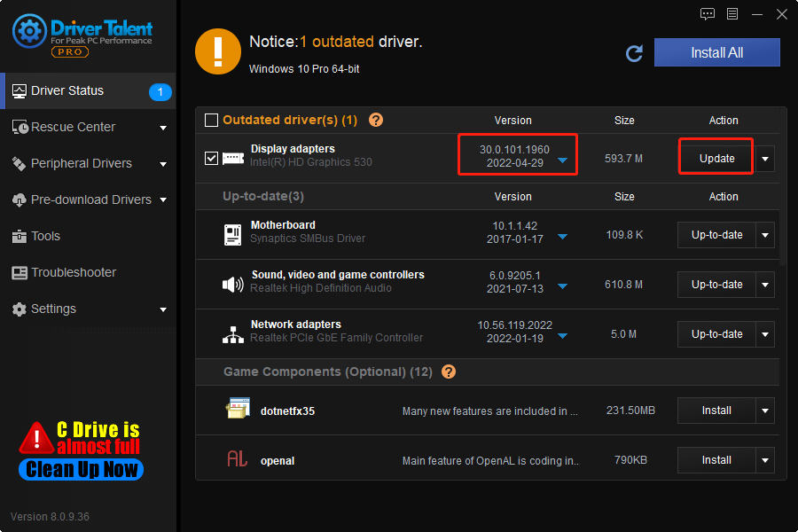Open the Motherboard Up-to-date action dropdown
The height and width of the screenshot is (532, 798).
(765, 235)
